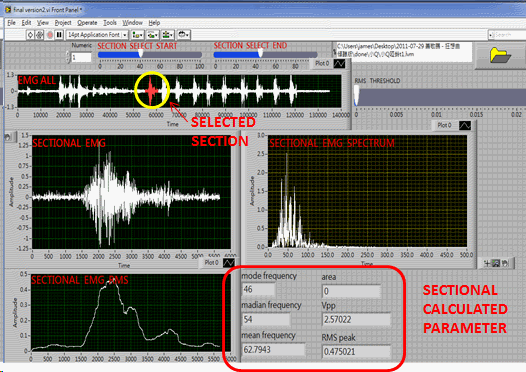
Task: Click the Run Continuously toolbar icon
Action: click(40, 35)
